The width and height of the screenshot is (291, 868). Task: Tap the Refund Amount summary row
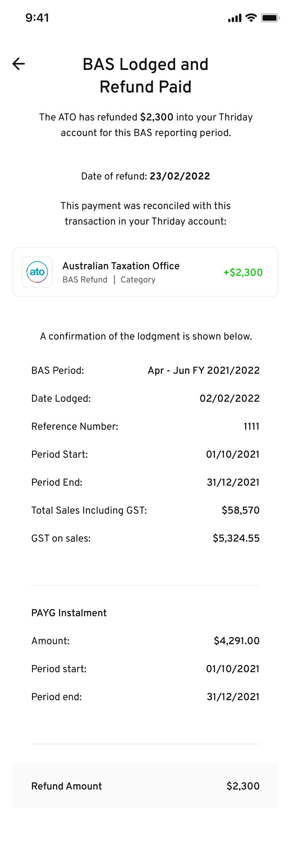tap(145, 786)
